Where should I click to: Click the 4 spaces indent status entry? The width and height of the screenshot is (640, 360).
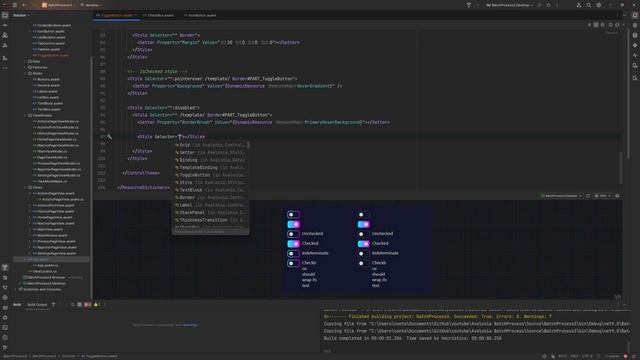tap(612, 356)
